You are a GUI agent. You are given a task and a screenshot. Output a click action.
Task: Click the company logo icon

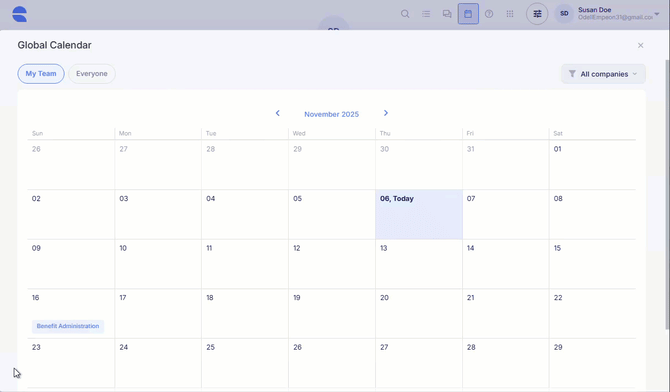tap(20, 14)
